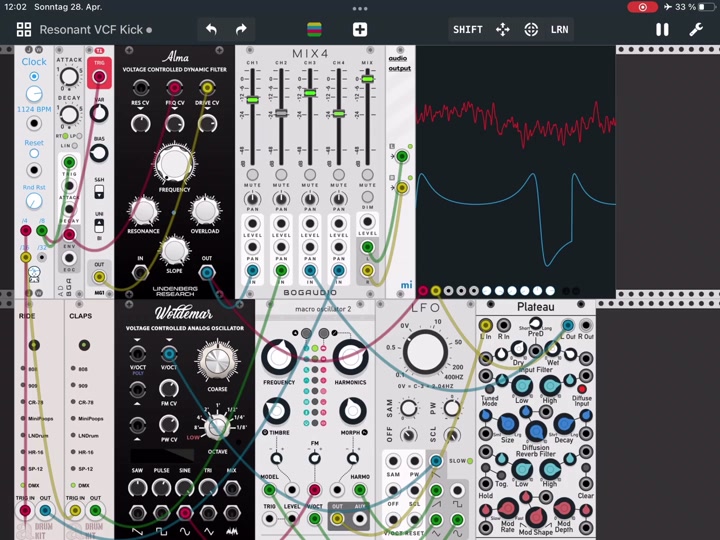Select CR-78 kit for CLAPS
This screenshot has width=720, height=540.
73,402
